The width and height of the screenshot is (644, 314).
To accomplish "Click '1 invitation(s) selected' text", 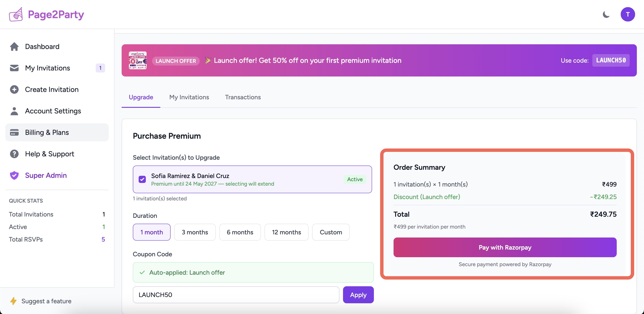I will (160, 199).
